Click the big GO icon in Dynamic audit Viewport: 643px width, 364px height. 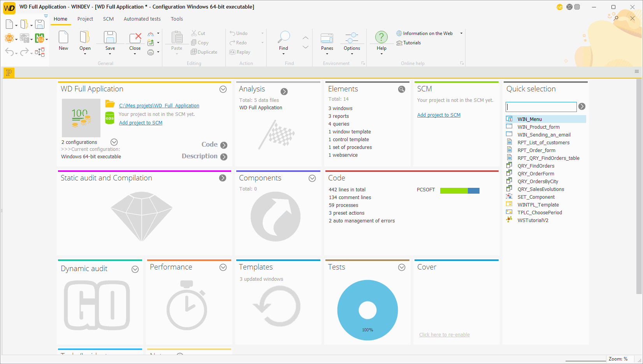97,305
